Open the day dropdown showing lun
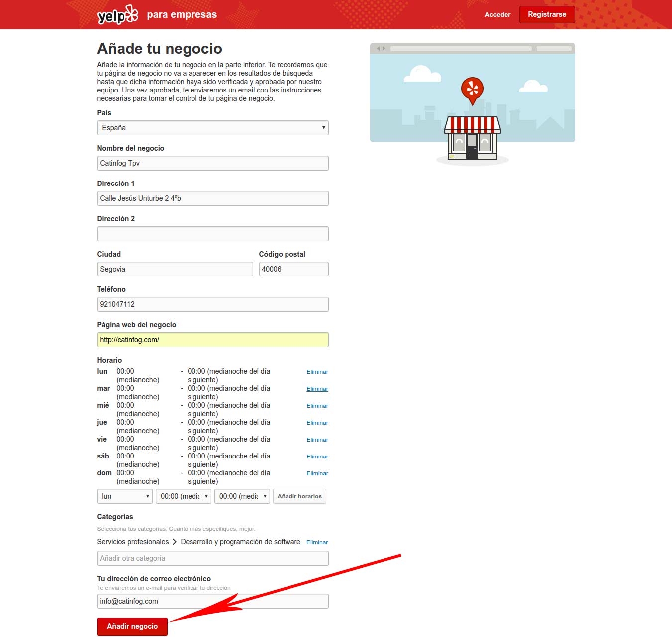 (x=125, y=496)
